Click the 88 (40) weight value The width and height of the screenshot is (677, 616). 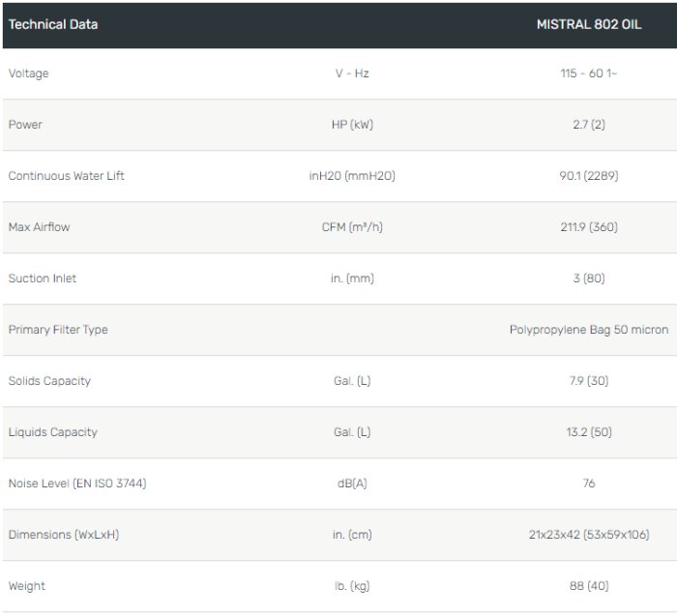pos(588,586)
